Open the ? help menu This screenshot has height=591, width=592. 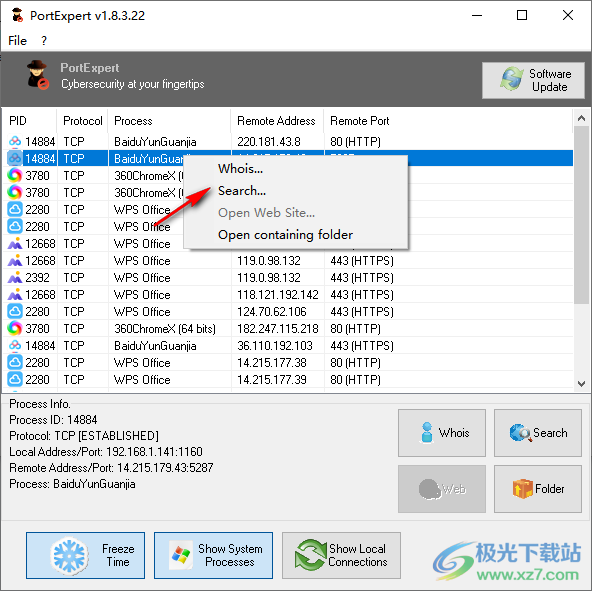pos(44,40)
